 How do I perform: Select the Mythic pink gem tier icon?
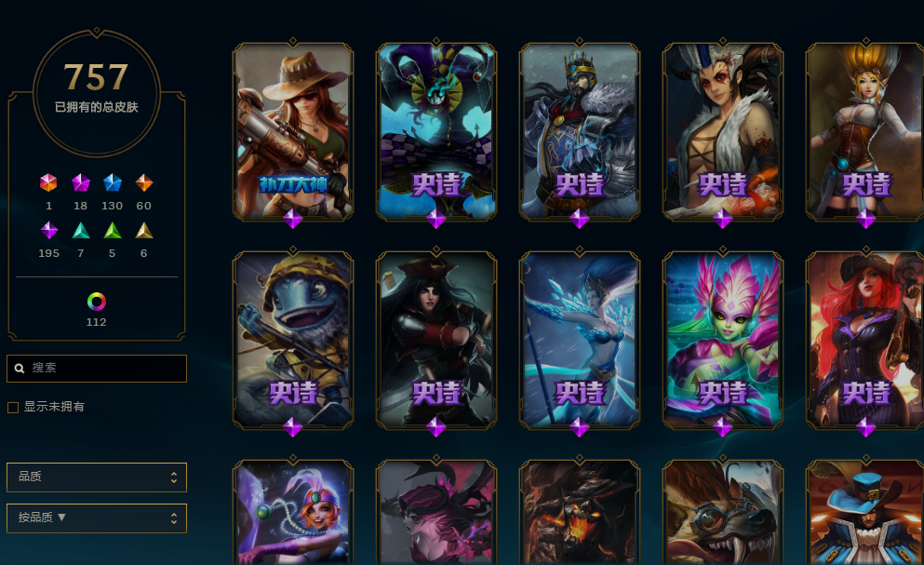tap(80, 182)
